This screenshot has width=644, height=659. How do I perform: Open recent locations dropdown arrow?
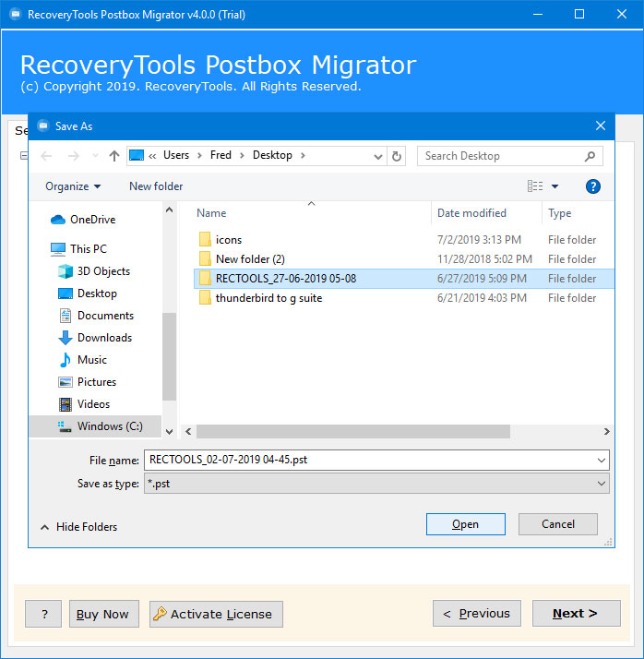(95, 156)
